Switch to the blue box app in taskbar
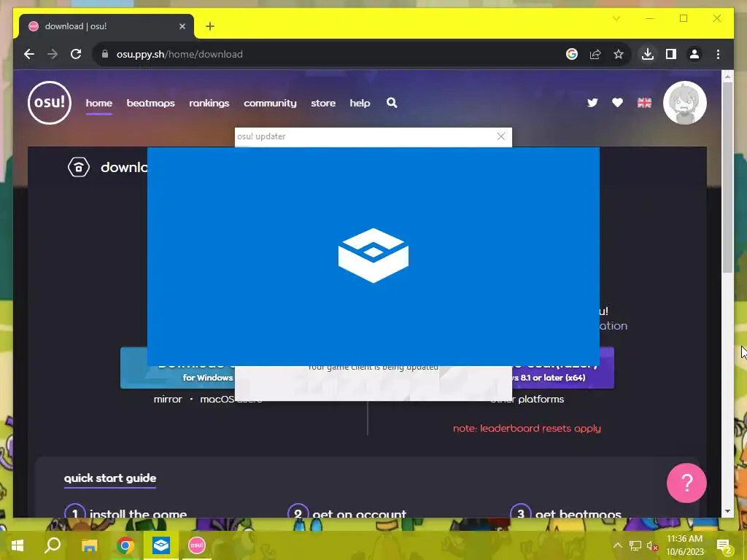Image resolution: width=747 pixels, height=560 pixels. tap(161, 545)
